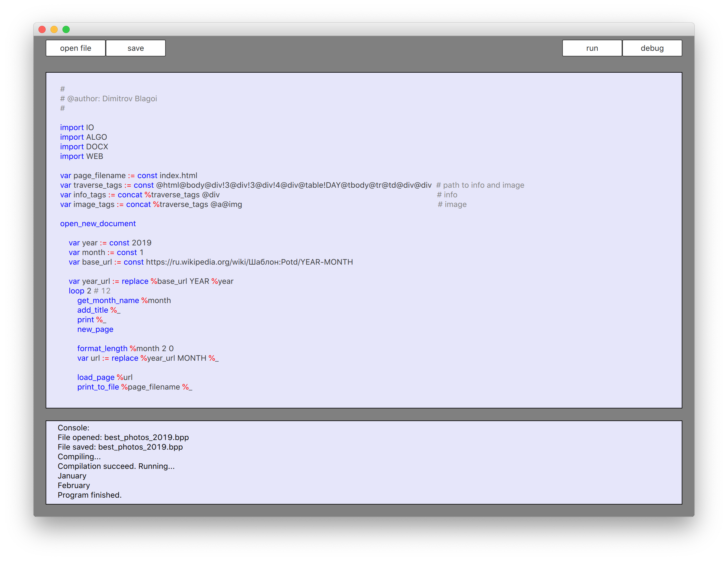Maximize window using green button

(66, 29)
